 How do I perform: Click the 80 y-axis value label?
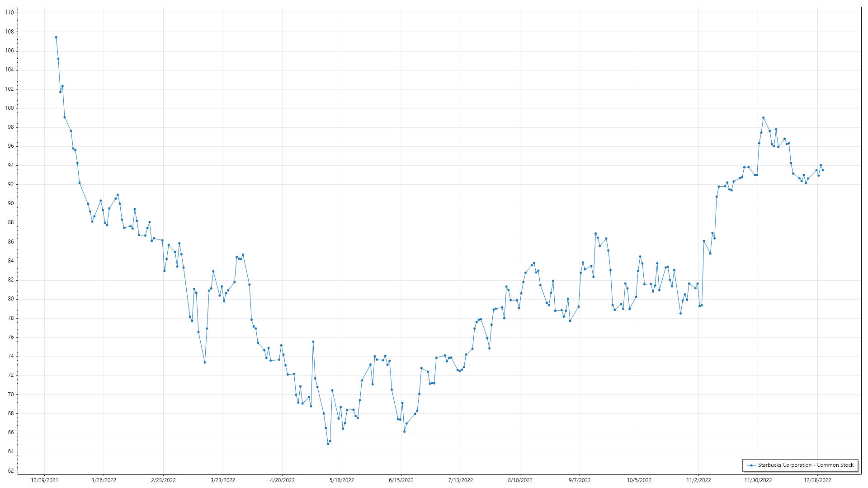[11, 299]
